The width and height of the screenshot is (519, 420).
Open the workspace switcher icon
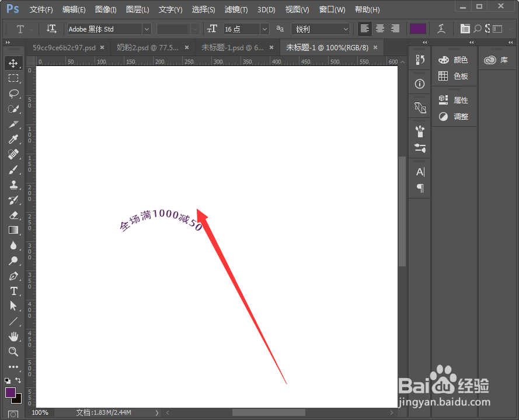point(497,29)
